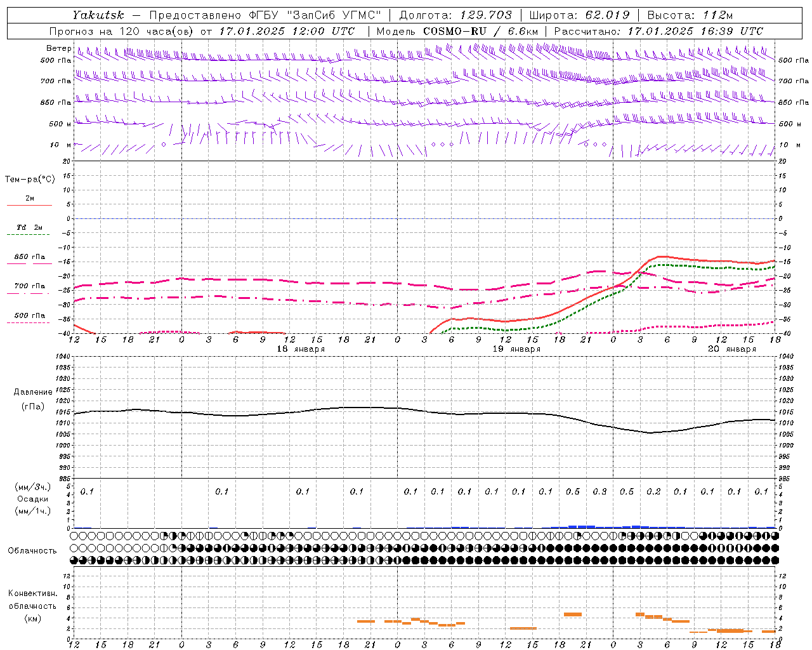The image size is (812, 650).
Task: Click the 'Td 2м' dew point legend entry
Action: coord(29,227)
